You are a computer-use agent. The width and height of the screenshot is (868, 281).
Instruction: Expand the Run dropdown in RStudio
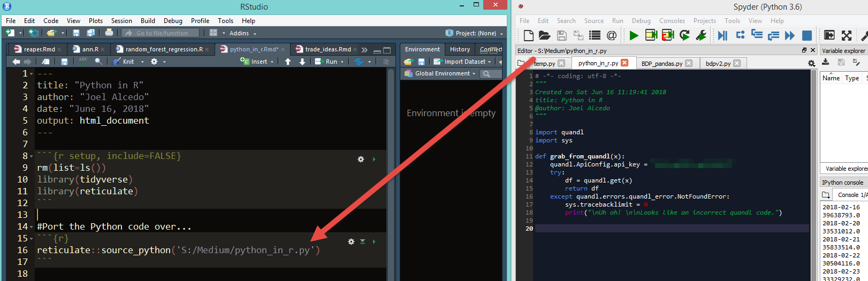[343, 62]
